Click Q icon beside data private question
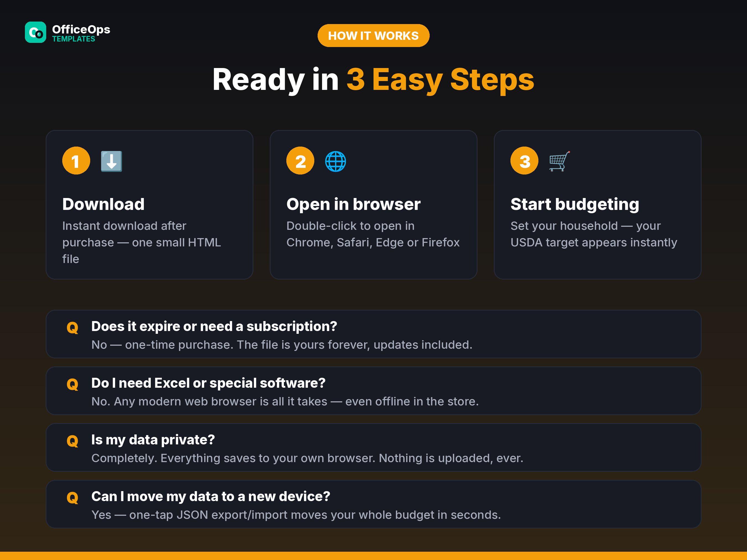This screenshot has width=747, height=560. (x=72, y=441)
